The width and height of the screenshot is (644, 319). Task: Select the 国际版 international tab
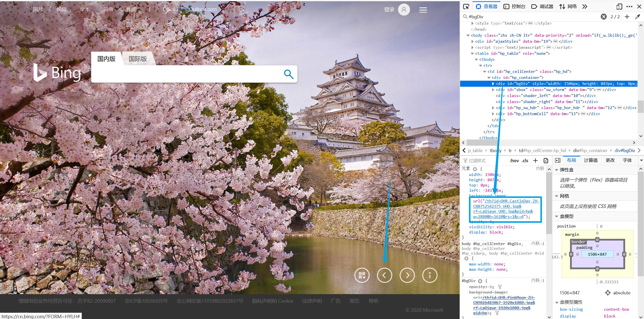pyautogui.click(x=138, y=59)
